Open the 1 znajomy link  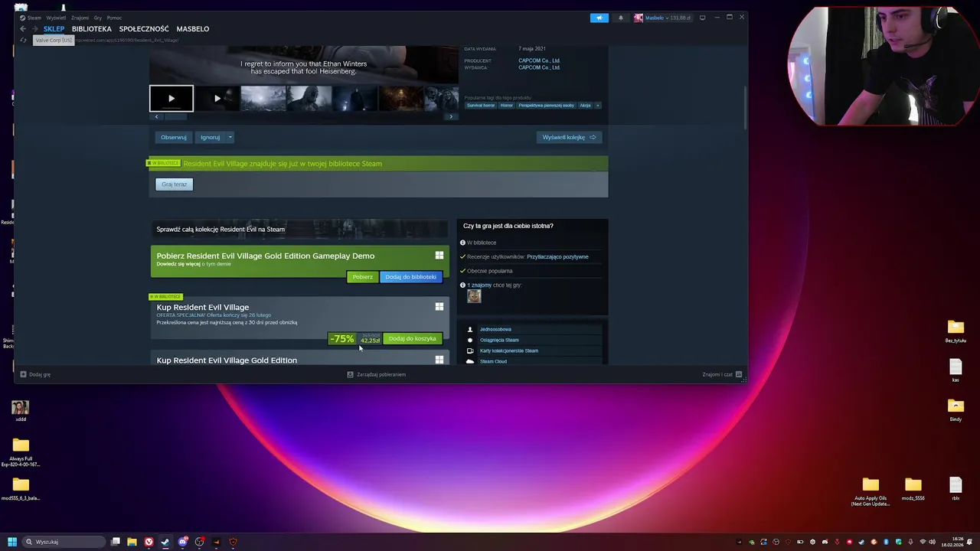(479, 285)
